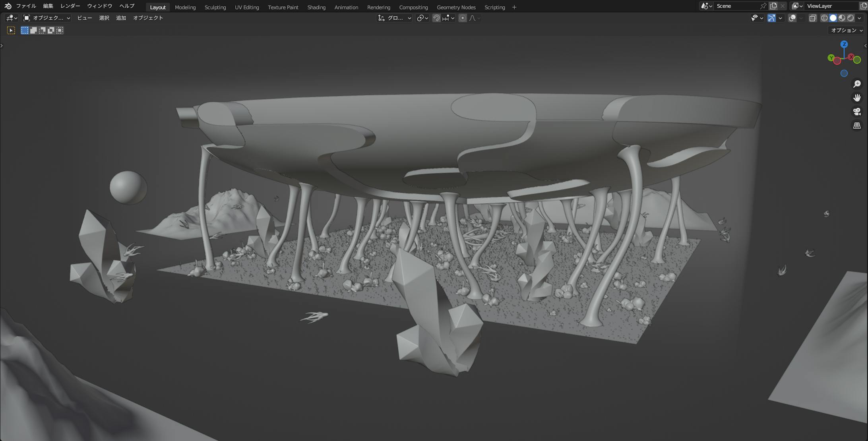Open the snap settings dropdown

tap(448, 18)
